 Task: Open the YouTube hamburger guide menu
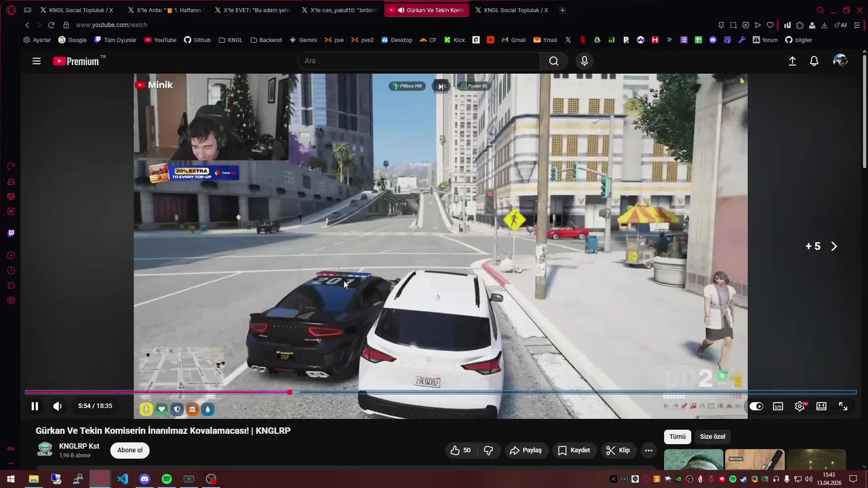[x=37, y=61]
